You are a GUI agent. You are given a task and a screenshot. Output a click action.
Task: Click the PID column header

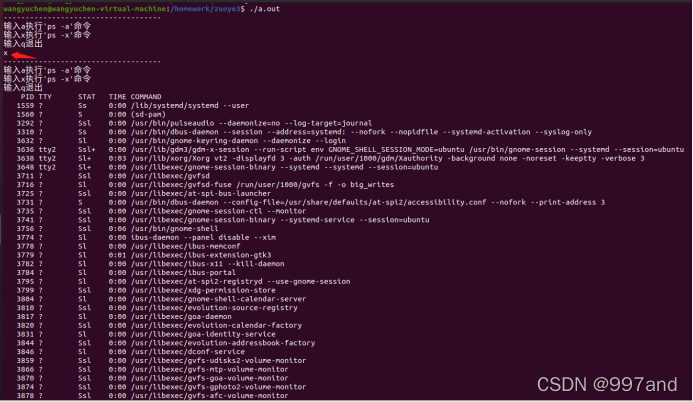pyautogui.click(x=27, y=97)
